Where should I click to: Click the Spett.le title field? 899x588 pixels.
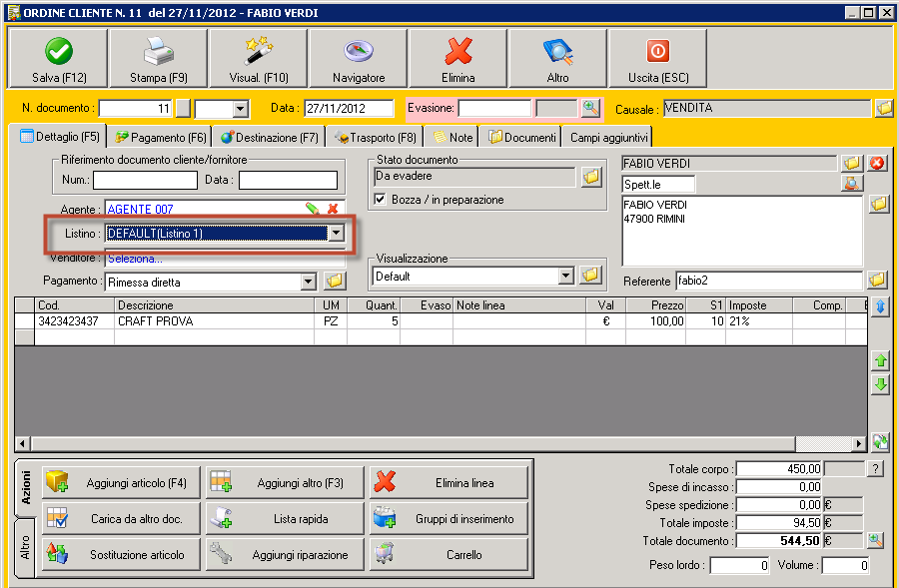point(658,184)
